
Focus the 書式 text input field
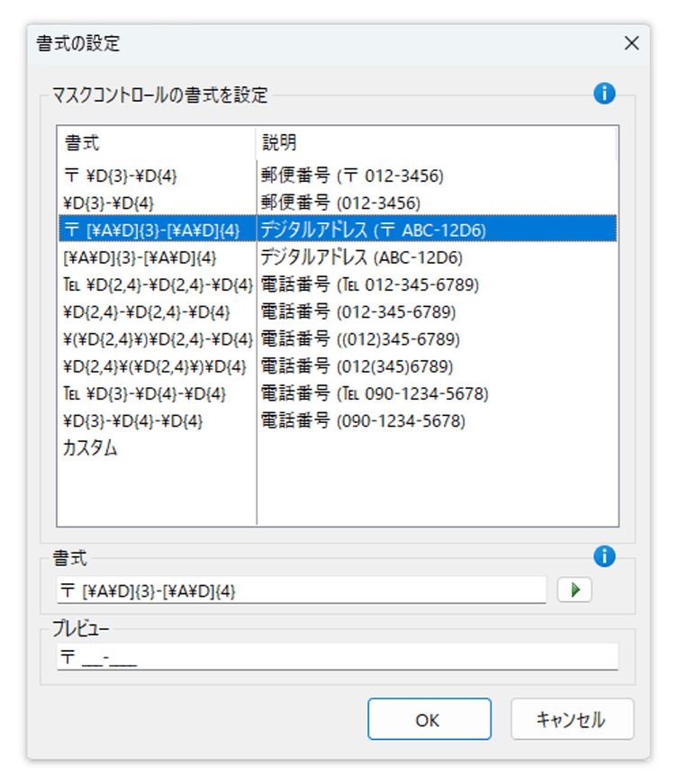(302, 590)
